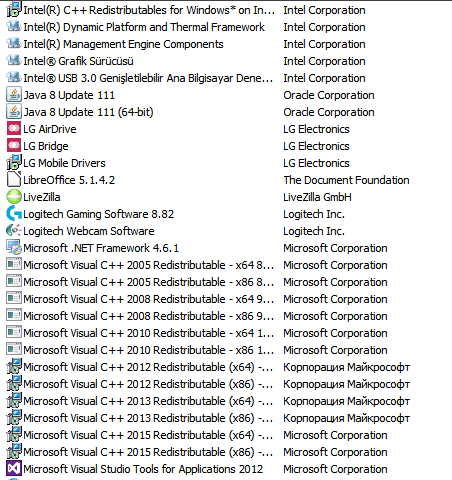452x480 pixels.
Task: Click the LG AirDrive pink icon
Action: coord(14,129)
